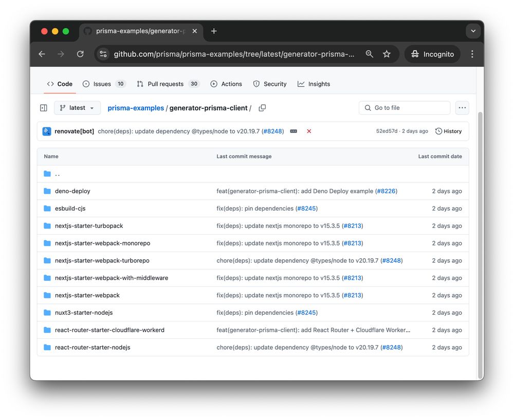
Task: Close the prisma-examples tab
Action: click(x=195, y=31)
